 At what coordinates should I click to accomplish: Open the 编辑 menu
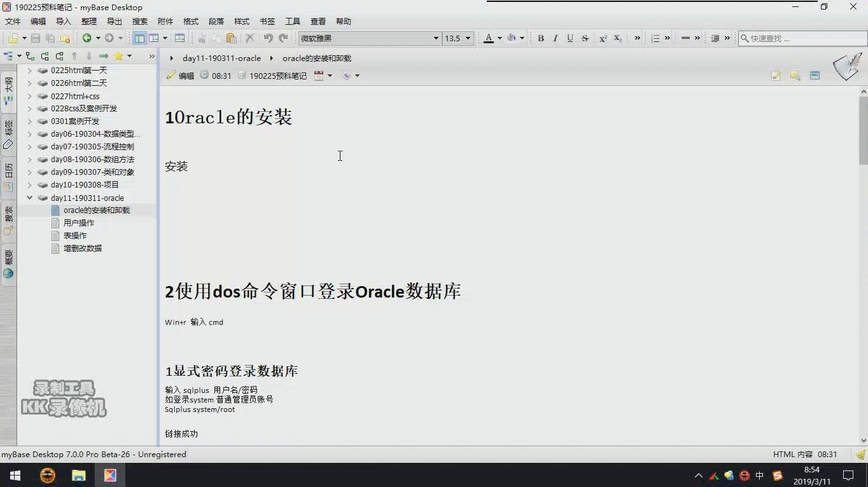click(38, 21)
